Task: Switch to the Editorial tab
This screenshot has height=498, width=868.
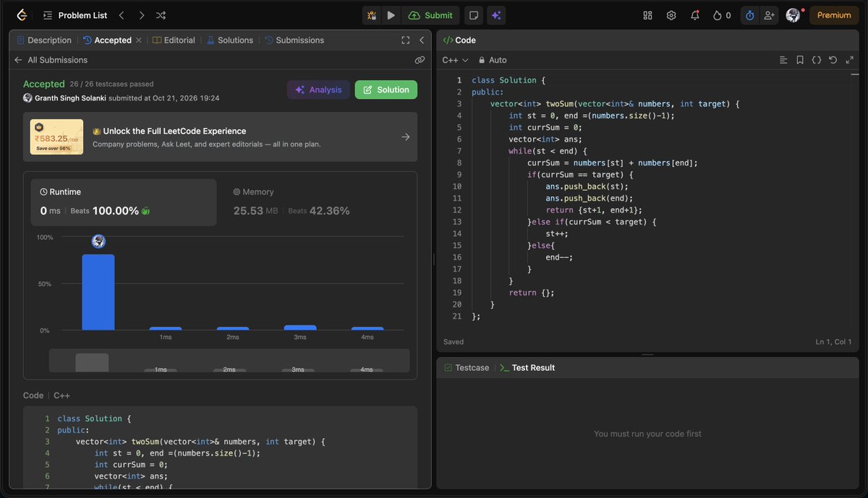Action: point(174,40)
